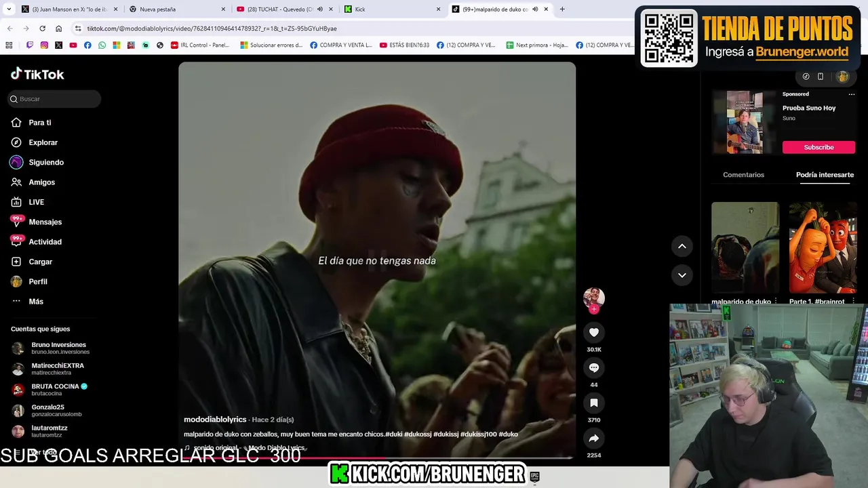Open Para ti feed in sidebar

point(31,123)
